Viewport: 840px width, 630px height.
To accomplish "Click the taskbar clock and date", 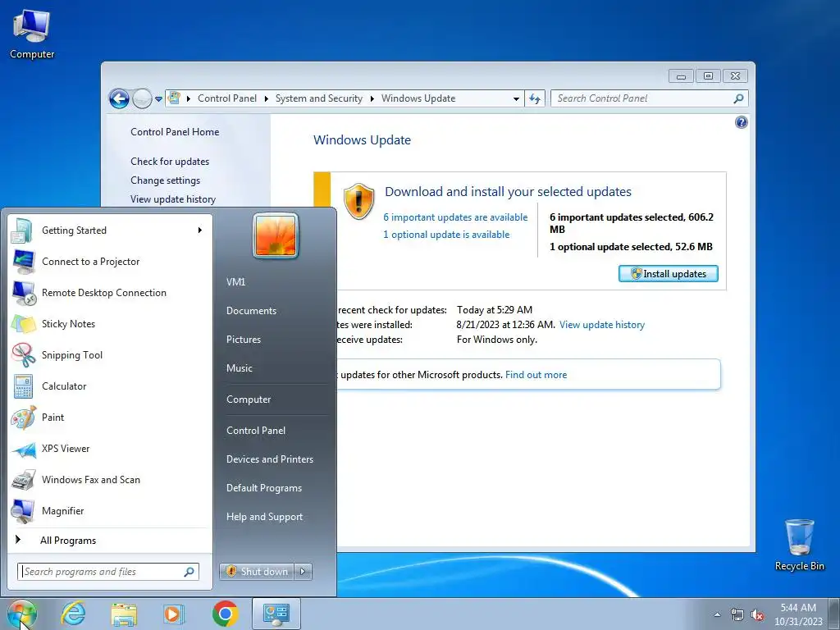I will (797, 614).
